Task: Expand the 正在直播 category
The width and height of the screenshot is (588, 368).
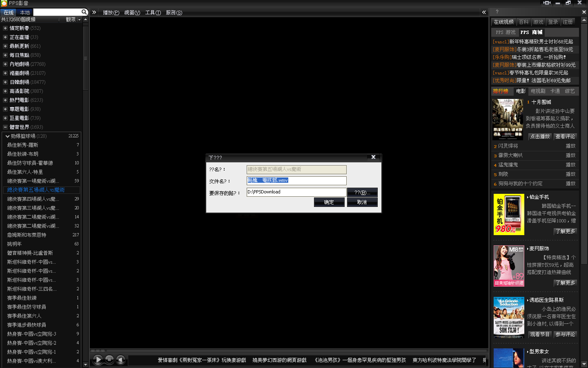Action: 5,37
